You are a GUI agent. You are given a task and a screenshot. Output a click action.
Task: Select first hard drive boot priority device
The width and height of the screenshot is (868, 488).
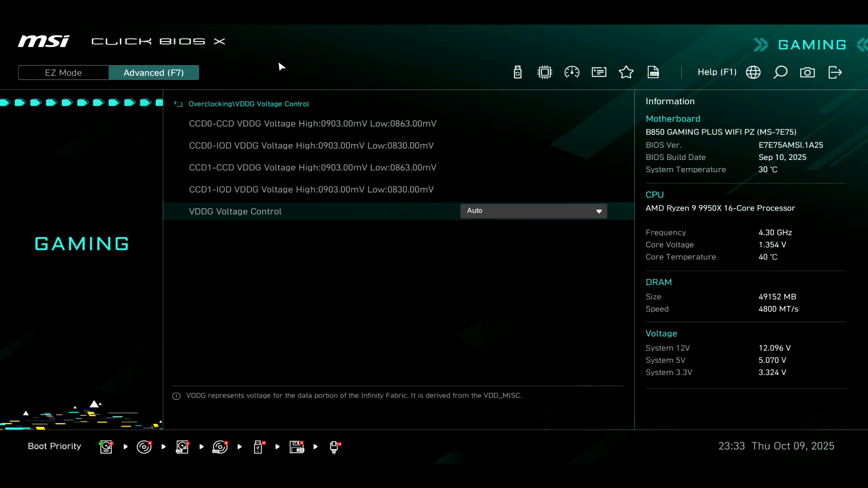(106, 447)
